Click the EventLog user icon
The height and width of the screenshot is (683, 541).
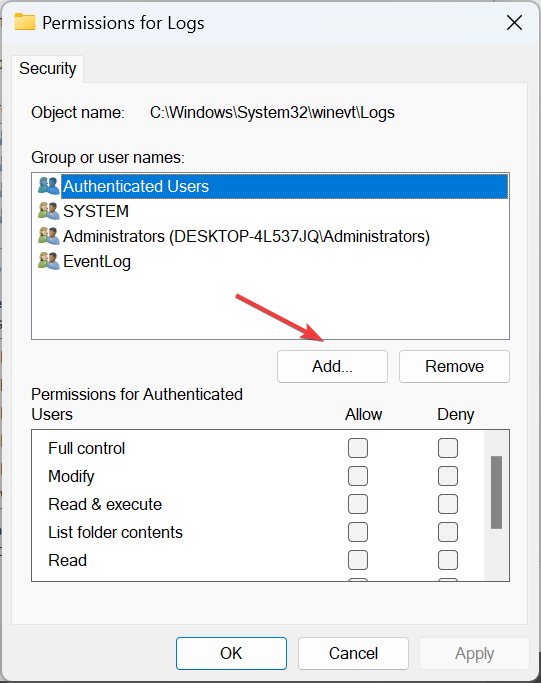48,261
